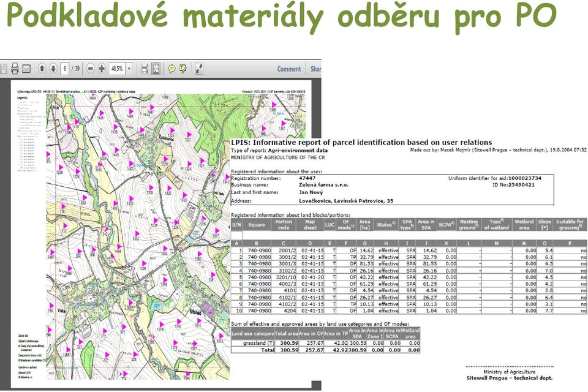Click the 'Sitewell Prague – technical dept.' footer signature
This screenshot has width=588, height=392.
pos(509,378)
